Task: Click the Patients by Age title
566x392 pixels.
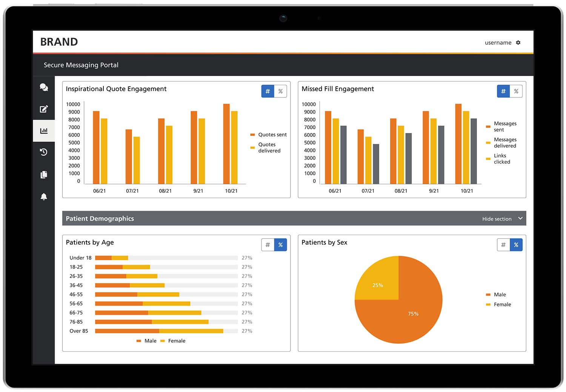Action: tap(90, 242)
